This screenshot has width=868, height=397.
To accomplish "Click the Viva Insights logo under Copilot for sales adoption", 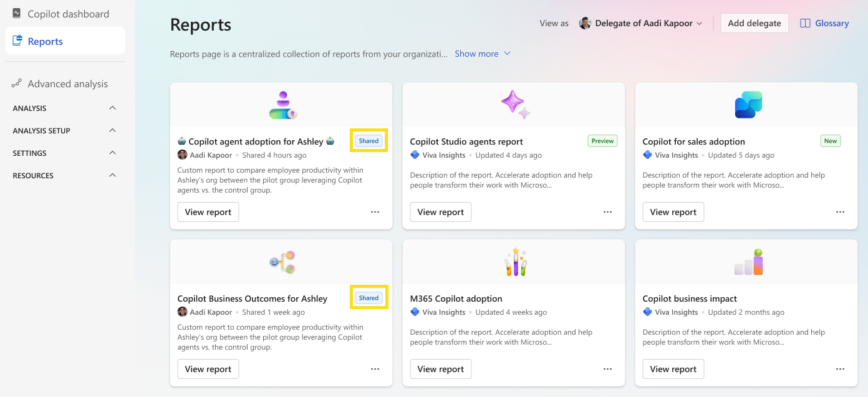I will [x=647, y=155].
